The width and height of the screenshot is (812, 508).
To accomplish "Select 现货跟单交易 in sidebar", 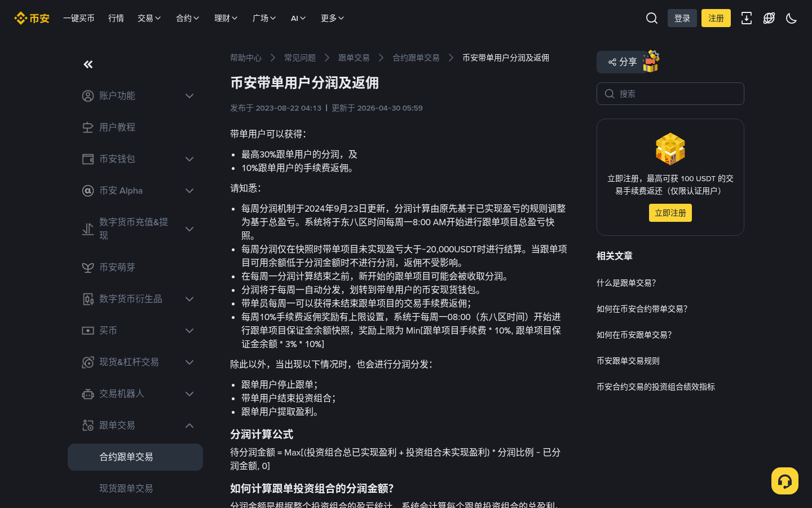I will [x=135, y=489].
